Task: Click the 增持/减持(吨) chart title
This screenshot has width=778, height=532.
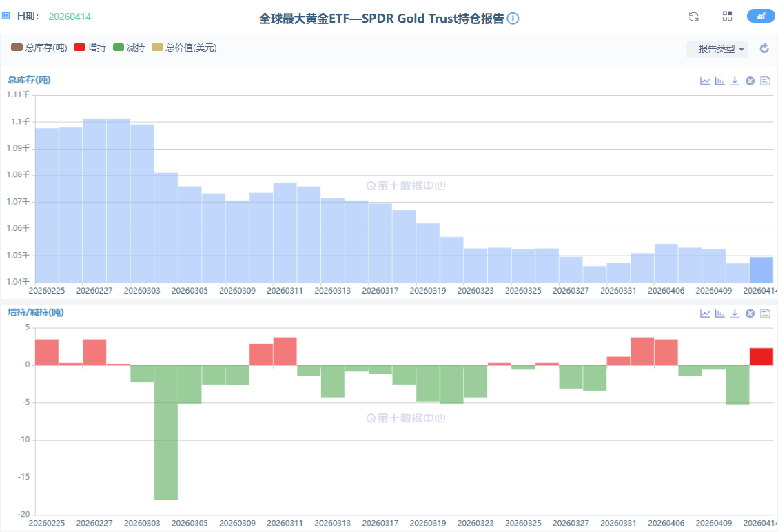Action: pos(36,312)
